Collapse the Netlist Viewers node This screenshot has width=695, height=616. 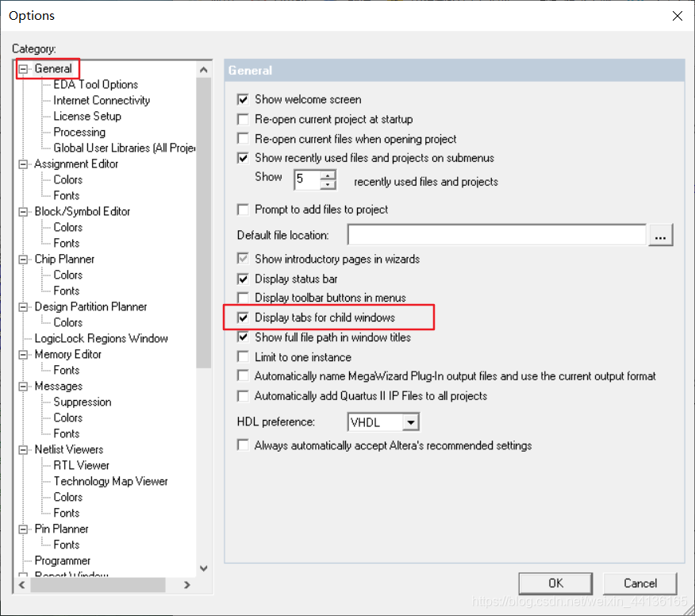pyautogui.click(x=23, y=450)
